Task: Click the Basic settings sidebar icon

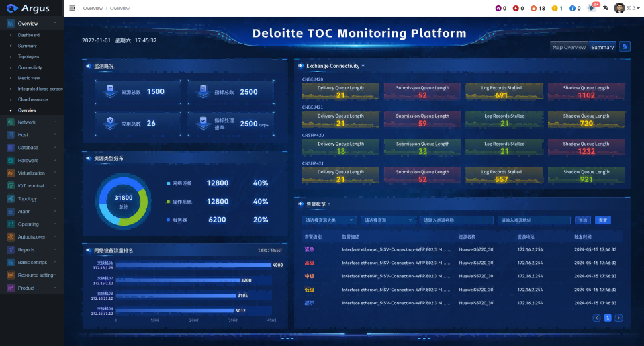Action: (11, 262)
